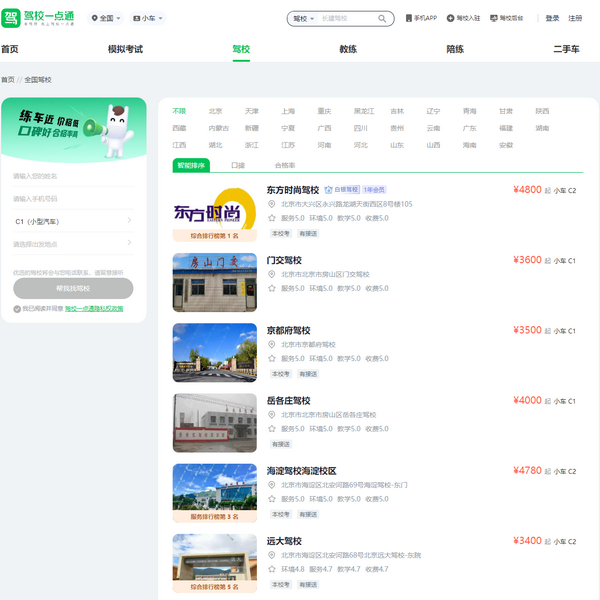600x600 pixels.
Task: Open the 登录 login link
Action: click(553, 18)
